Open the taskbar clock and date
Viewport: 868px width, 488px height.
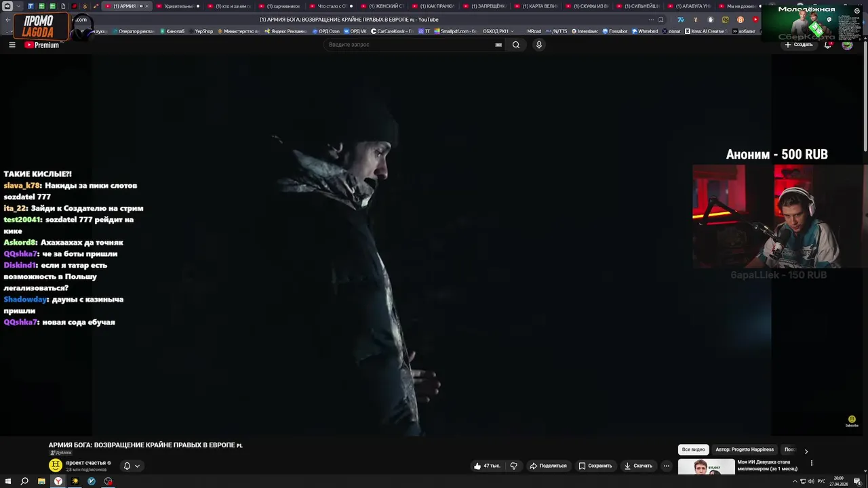coord(838,481)
